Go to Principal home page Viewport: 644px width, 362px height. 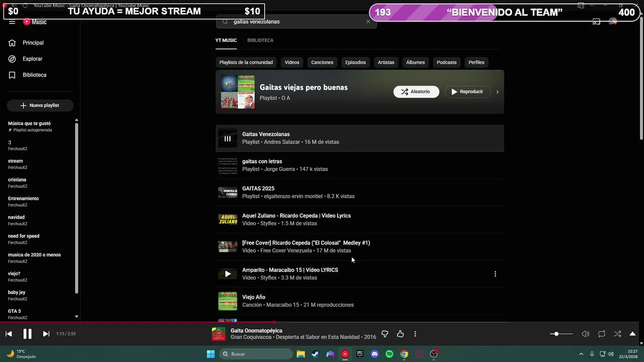[26, 43]
